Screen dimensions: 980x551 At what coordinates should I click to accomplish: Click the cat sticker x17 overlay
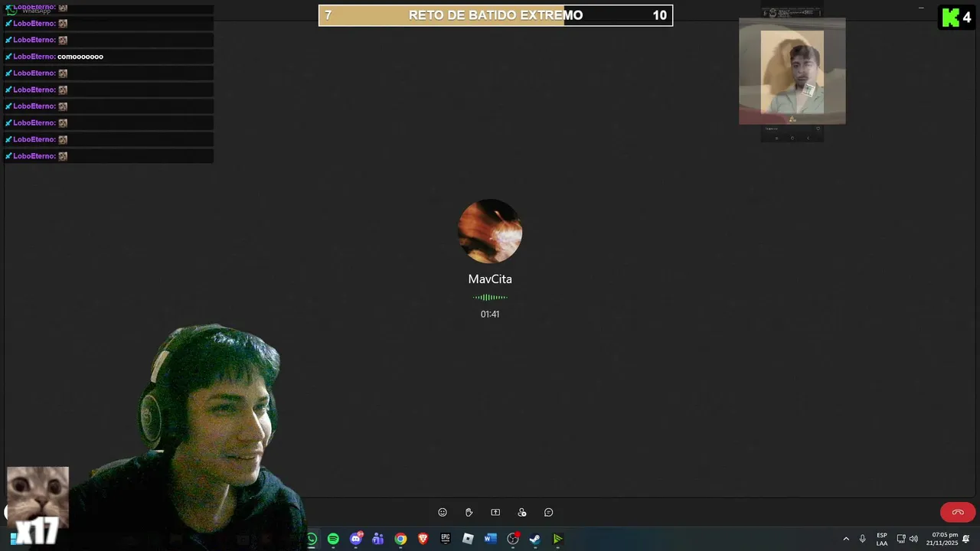click(38, 505)
